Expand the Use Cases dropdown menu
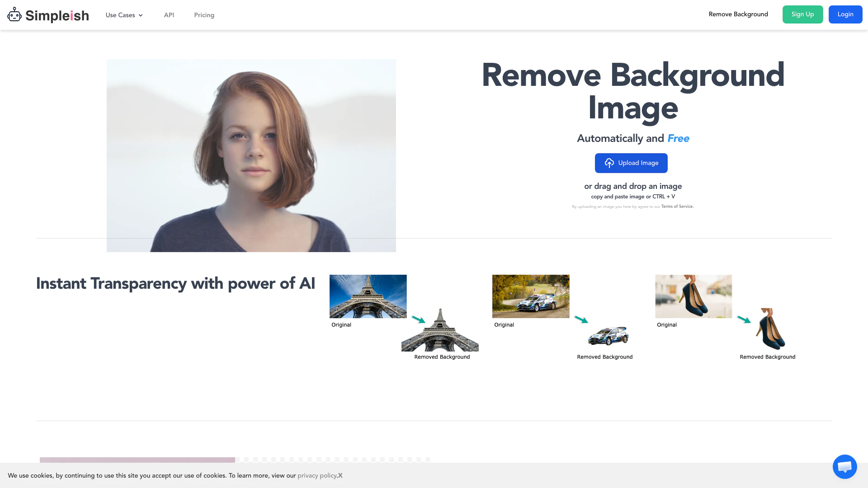 tap(120, 15)
